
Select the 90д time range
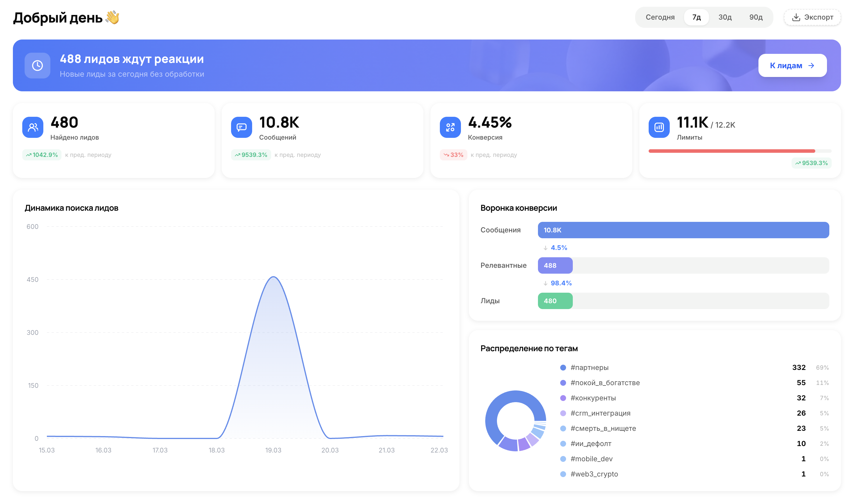coord(756,17)
